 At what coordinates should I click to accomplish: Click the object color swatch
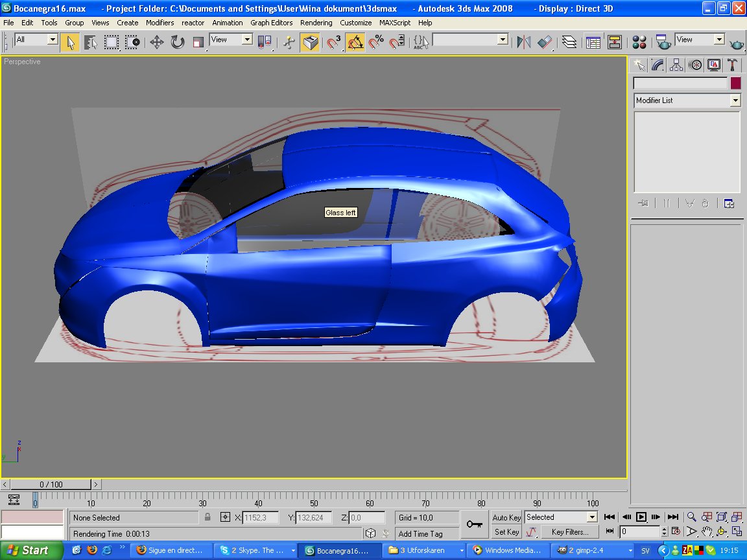click(x=735, y=83)
